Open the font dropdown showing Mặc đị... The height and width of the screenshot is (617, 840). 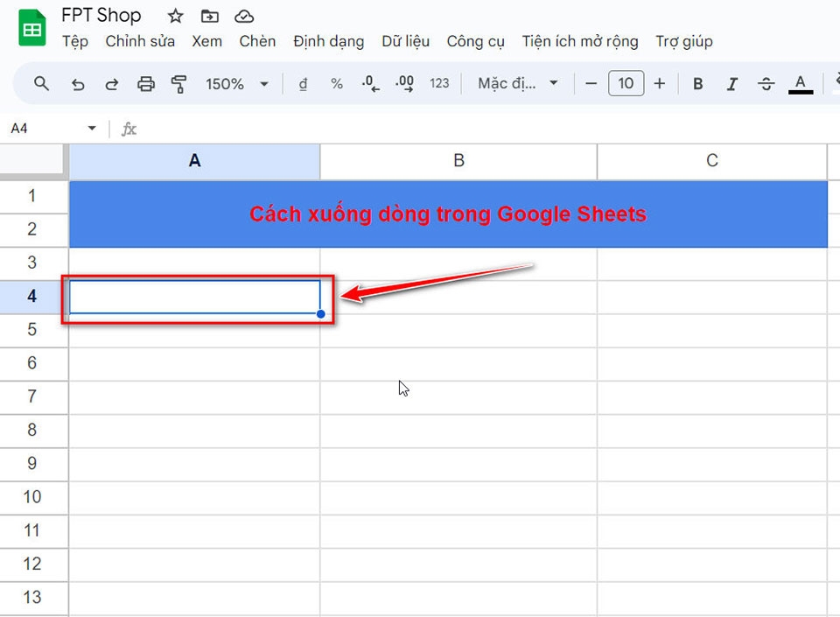point(516,83)
